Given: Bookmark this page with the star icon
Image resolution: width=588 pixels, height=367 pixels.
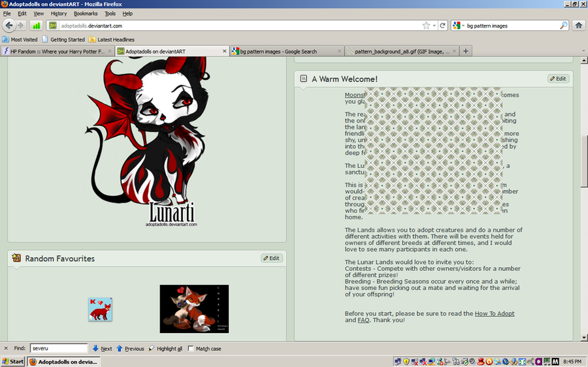Looking at the screenshot, I should pos(426,25).
